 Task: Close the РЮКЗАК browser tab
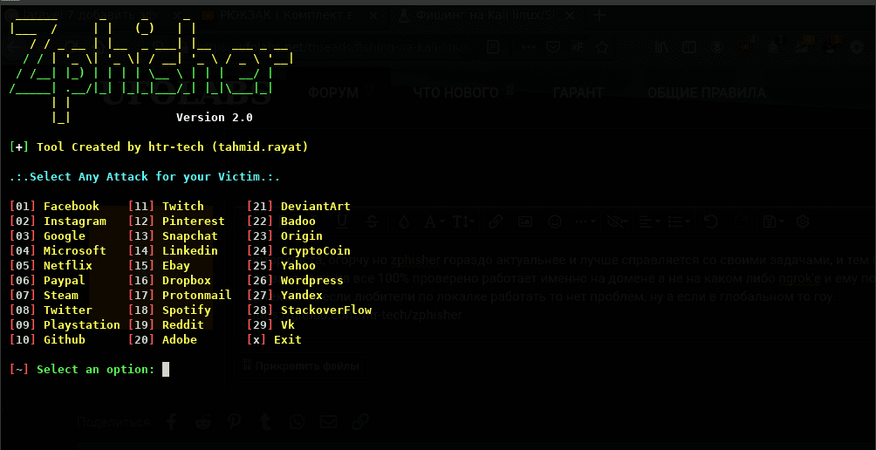pyautogui.click(x=373, y=16)
